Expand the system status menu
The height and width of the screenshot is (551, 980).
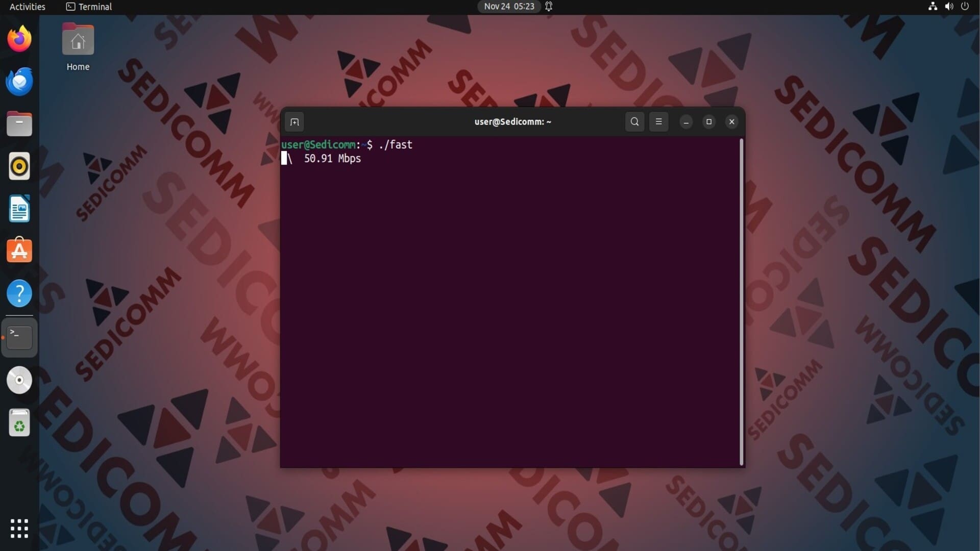click(948, 7)
